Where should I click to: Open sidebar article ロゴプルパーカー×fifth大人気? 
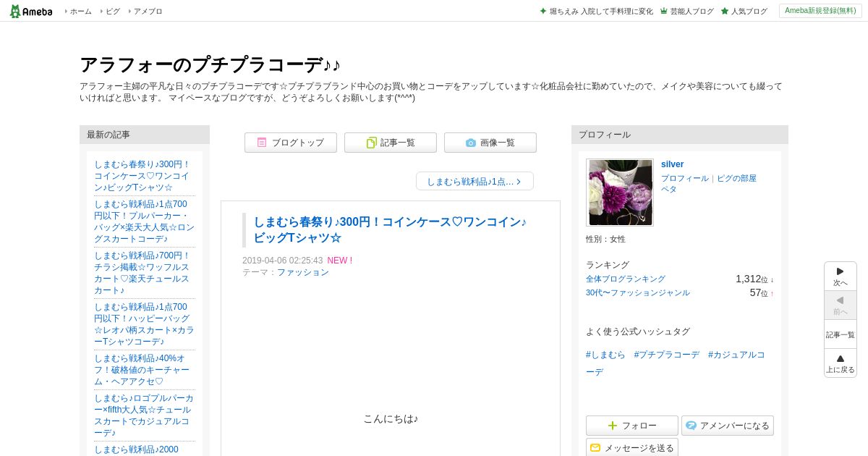click(x=144, y=415)
